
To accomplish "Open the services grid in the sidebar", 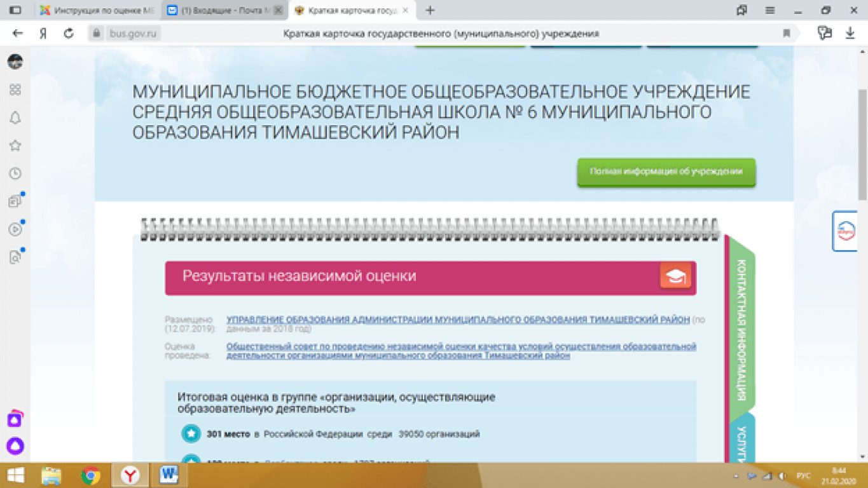I will (x=15, y=90).
